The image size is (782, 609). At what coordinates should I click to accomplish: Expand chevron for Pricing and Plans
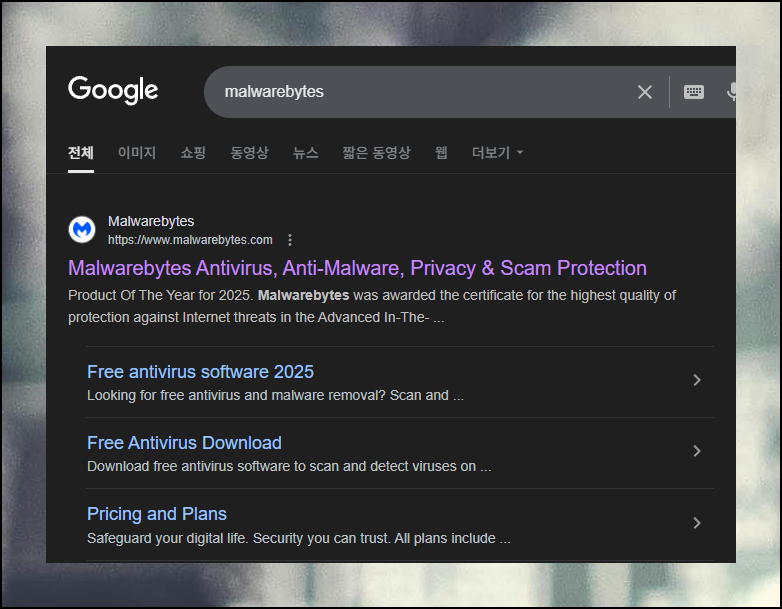pos(697,523)
